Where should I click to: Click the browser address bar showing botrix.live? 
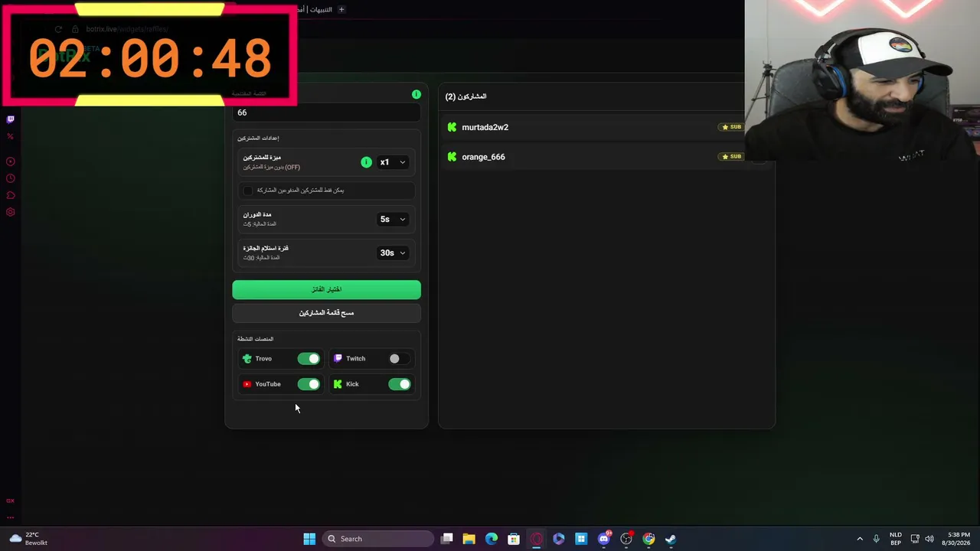(x=126, y=29)
